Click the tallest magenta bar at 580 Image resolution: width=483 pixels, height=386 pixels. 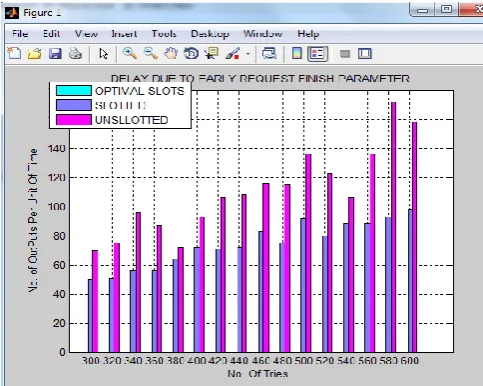[393, 227]
